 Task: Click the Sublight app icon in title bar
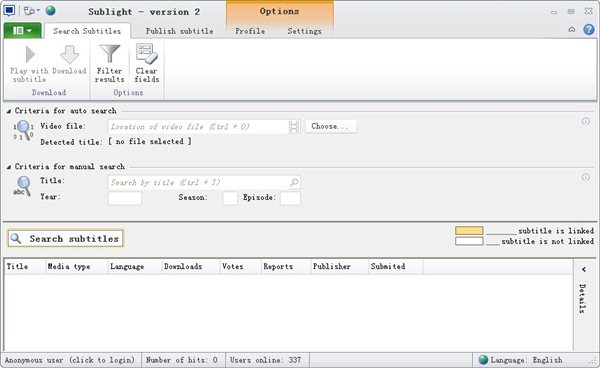click(9, 10)
